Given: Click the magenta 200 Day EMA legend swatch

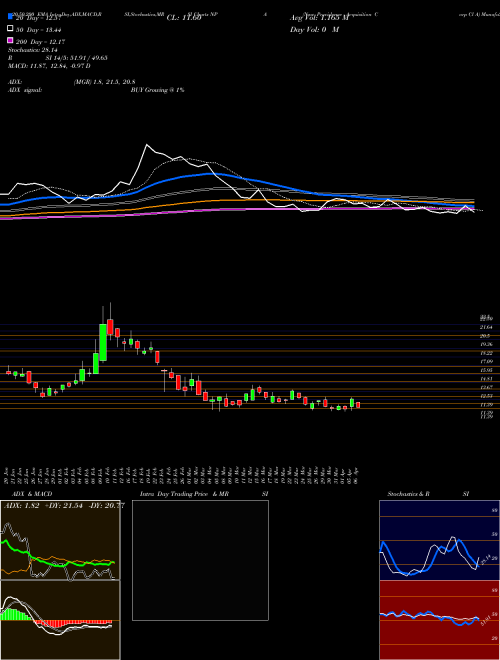Looking at the screenshot, I should [x=10, y=40].
